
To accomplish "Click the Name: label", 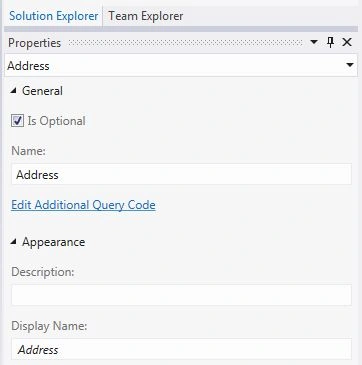I will [x=28, y=151].
